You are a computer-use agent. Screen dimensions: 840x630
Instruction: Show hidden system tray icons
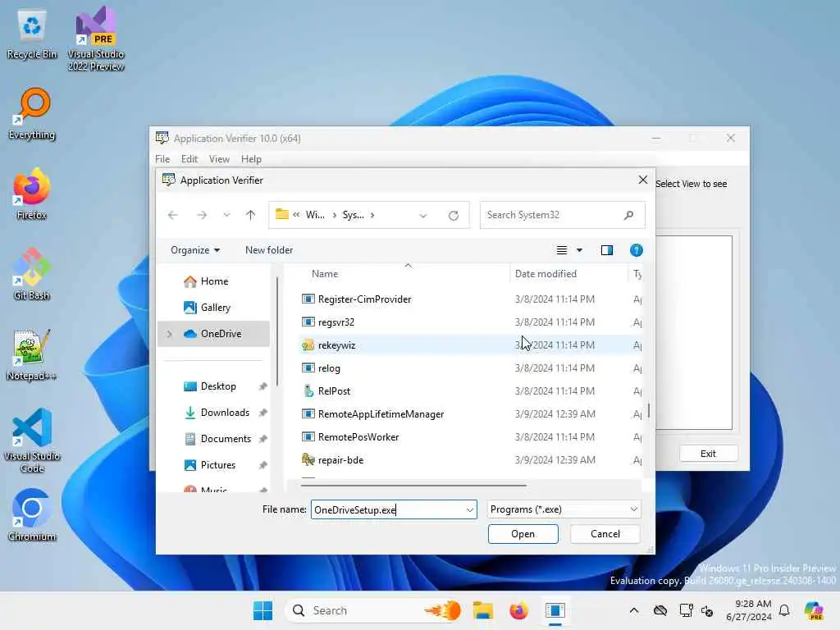(x=634, y=610)
